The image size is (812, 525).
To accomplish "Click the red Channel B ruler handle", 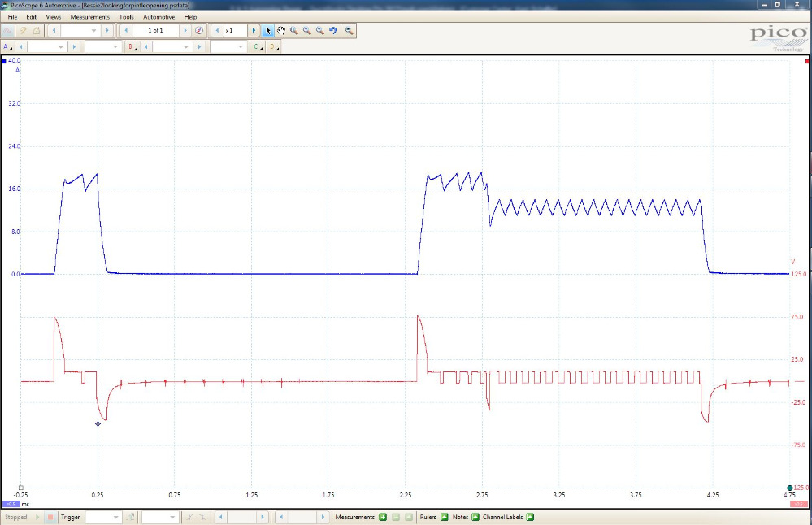I will tap(809, 61).
